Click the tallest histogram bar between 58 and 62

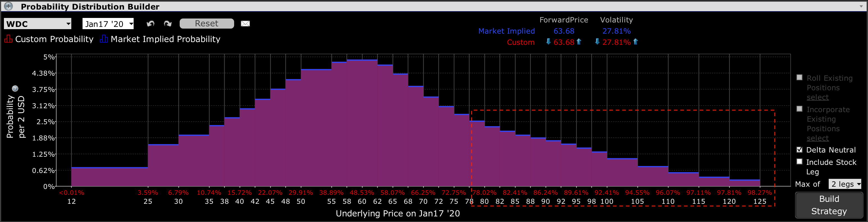(362, 123)
